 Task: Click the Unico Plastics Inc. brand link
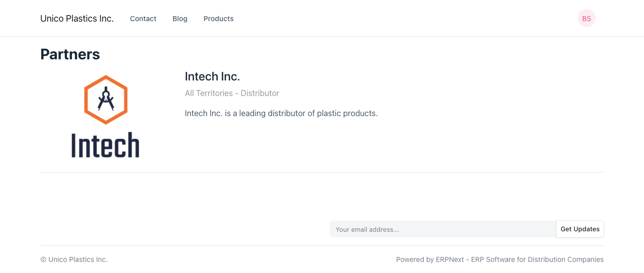click(77, 19)
